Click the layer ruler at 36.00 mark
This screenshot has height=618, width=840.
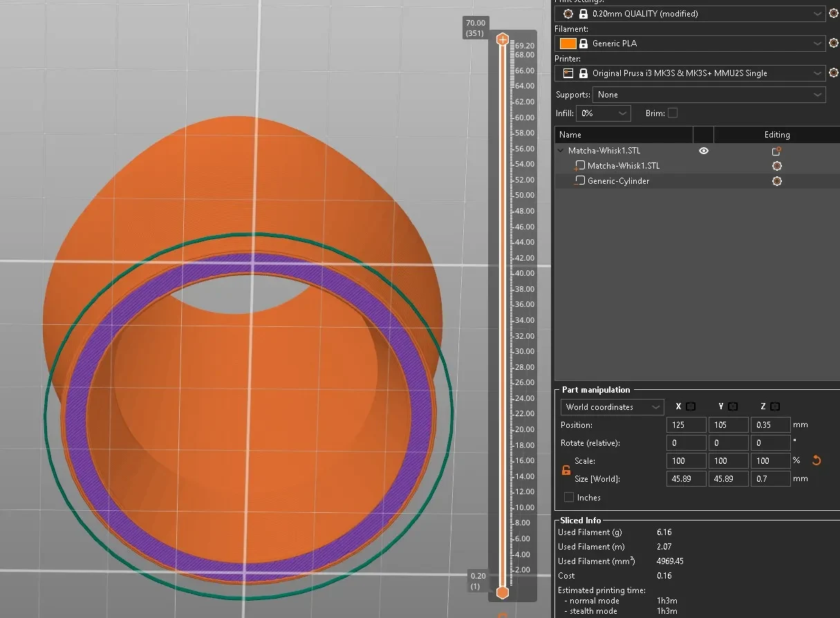(x=525, y=304)
